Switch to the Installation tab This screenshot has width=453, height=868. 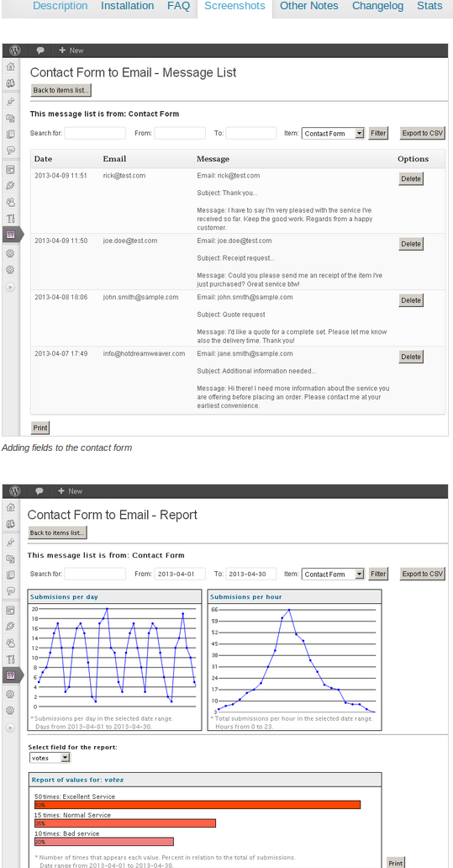click(x=127, y=6)
